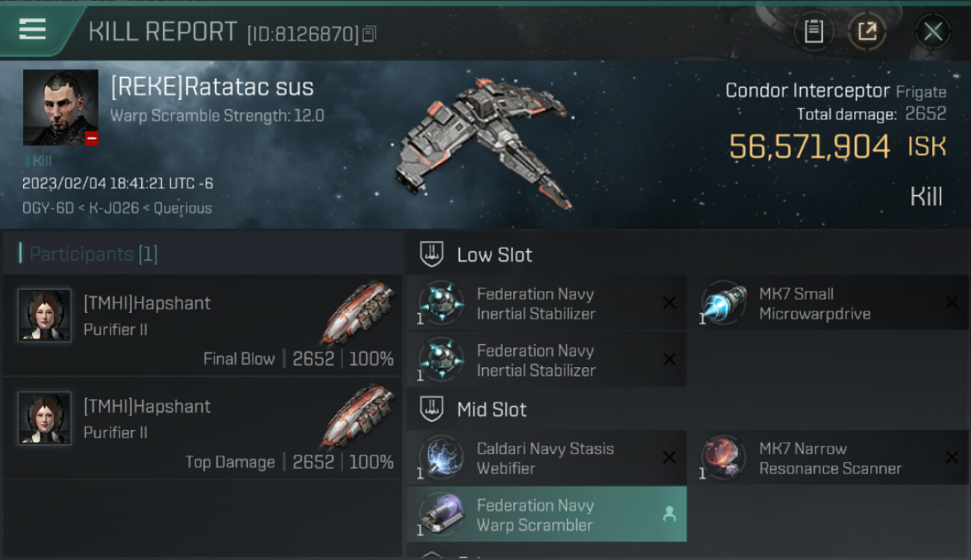Image resolution: width=971 pixels, height=560 pixels.
Task: Click the first Federation Navy Inertial Stabilizer icon
Action: [x=441, y=303]
